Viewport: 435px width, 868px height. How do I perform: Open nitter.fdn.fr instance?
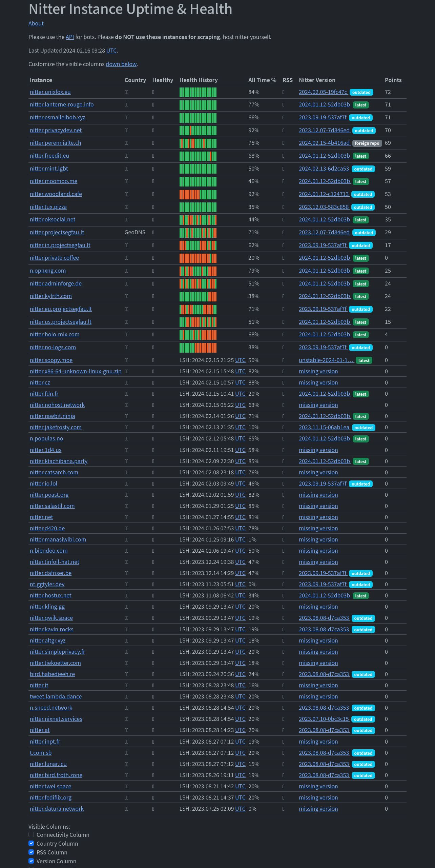coord(44,394)
